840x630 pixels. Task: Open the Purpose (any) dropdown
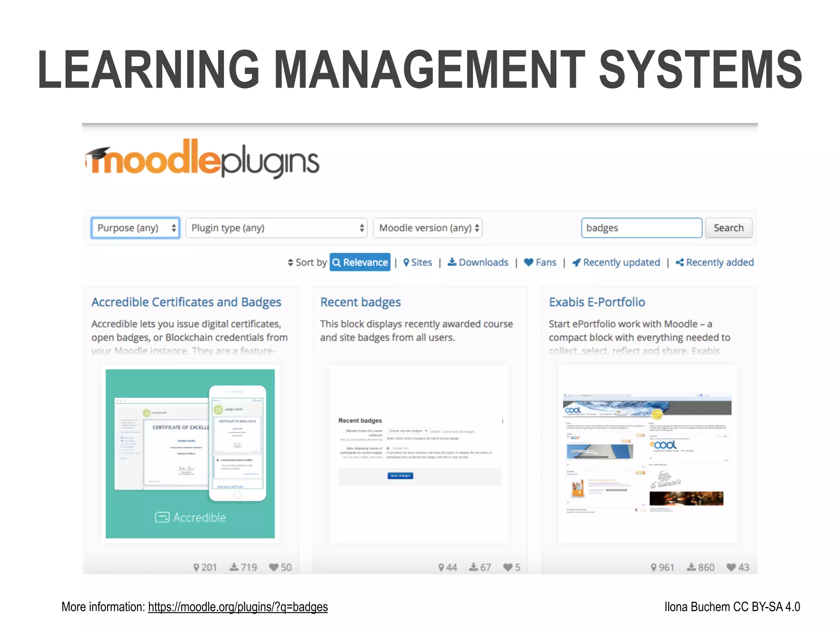point(135,228)
